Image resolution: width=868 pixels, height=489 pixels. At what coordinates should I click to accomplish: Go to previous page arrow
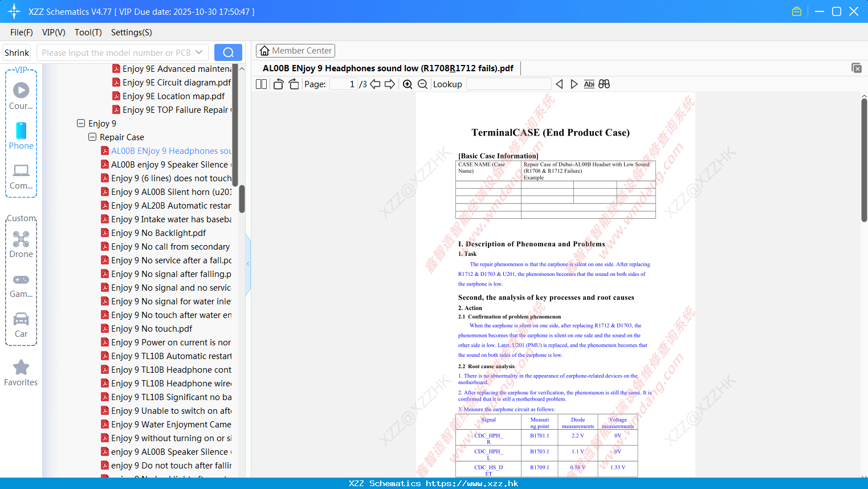[375, 84]
